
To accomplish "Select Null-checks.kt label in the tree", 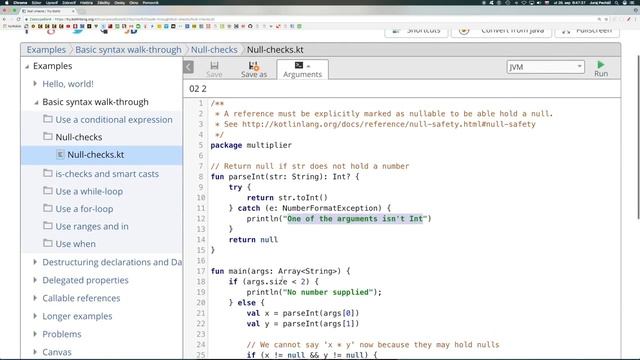I will pyautogui.click(x=96, y=155).
